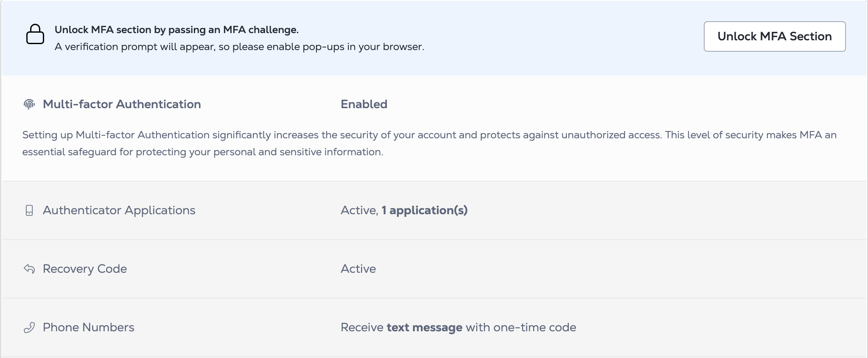The width and height of the screenshot is (868, 358).
Task: Click the Unlock MFA Section button
Action: click(775, 36)
